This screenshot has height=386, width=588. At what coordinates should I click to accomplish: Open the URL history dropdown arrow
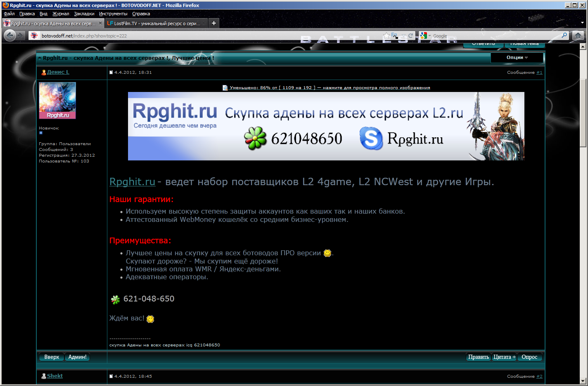pyautogui.click(x=403, y=35)
